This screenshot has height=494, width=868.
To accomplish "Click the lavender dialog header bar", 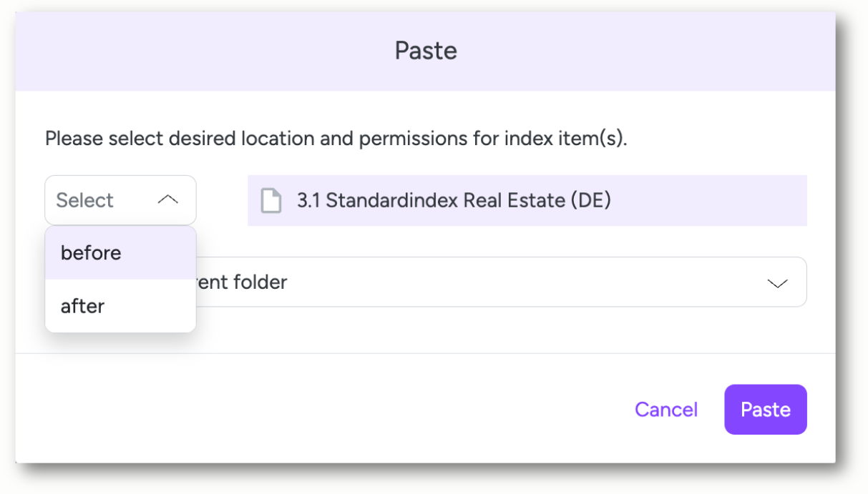I will (425, 51).
